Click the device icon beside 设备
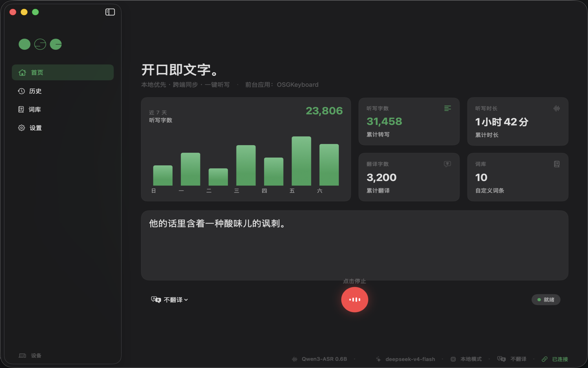 click(22, 356)
